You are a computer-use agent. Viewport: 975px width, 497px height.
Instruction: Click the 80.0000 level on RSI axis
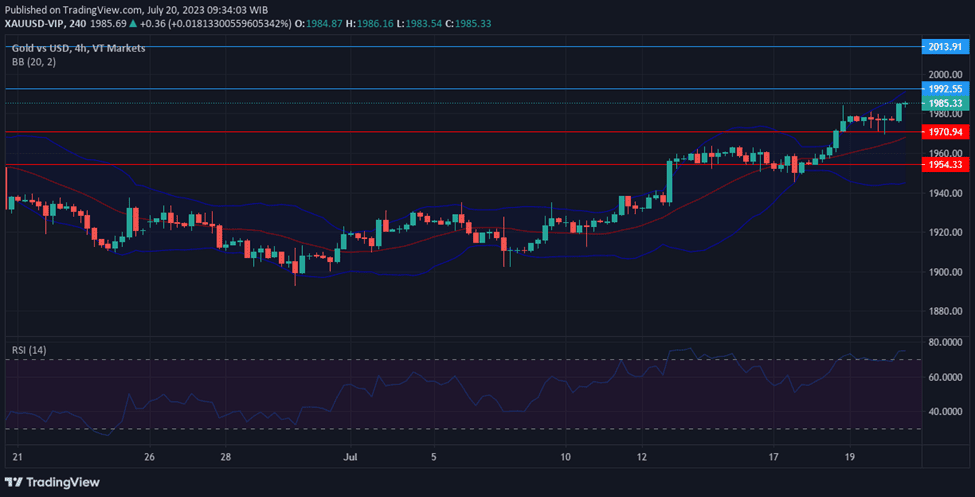click(x=944, y=342)
